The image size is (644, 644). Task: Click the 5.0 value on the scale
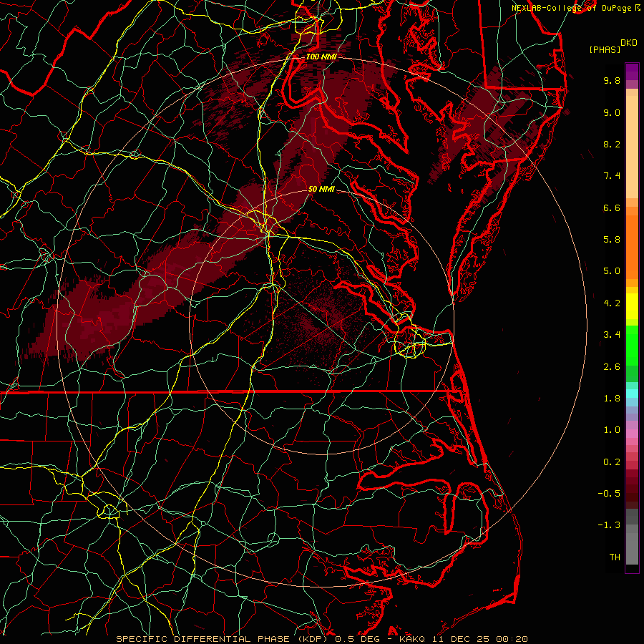point(612,271)
